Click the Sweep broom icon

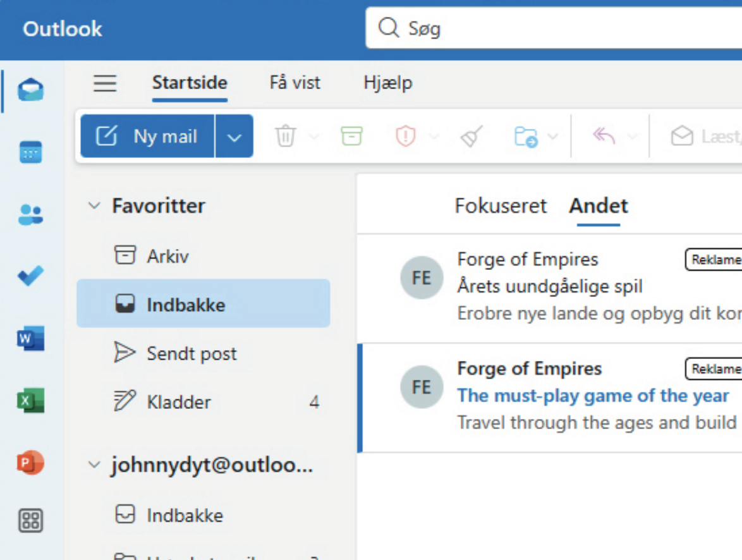tap(471, 137)
